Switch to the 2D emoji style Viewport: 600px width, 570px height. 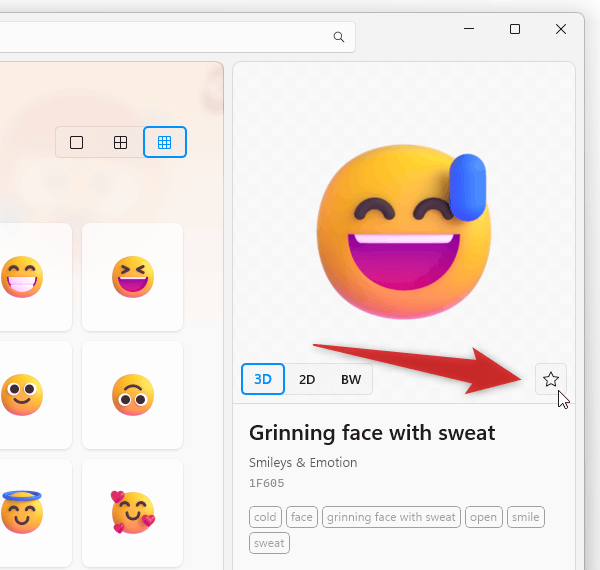click(307, 379)
